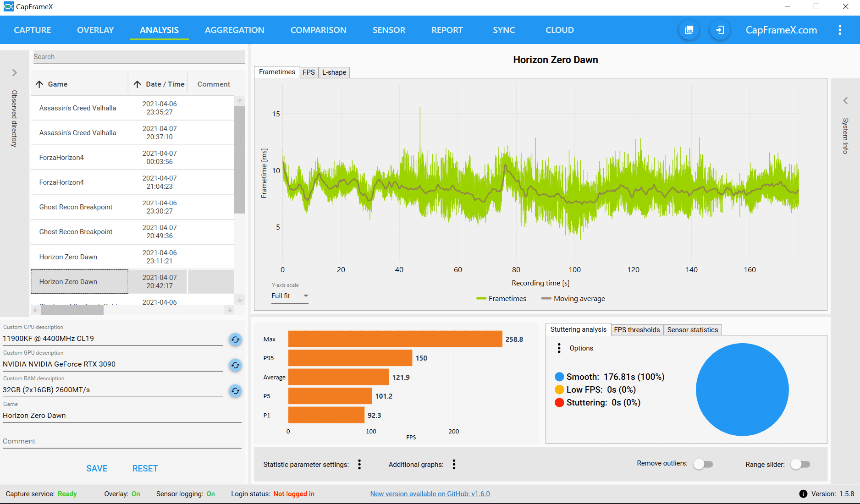Screen dimensions: 860x504
Task: Refresh the custom CPU description
Action: point(235,340)
